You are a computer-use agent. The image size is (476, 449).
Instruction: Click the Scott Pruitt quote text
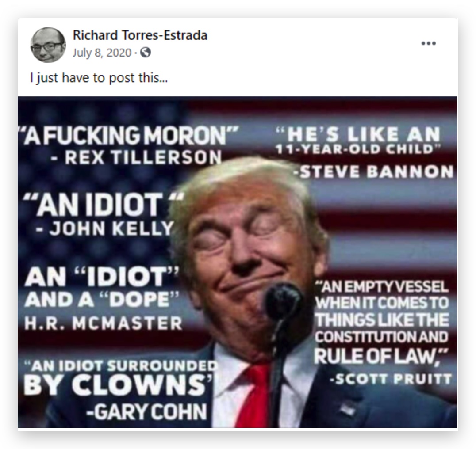point(383,332)
